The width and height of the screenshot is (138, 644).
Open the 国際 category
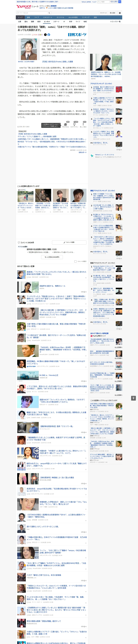(32, 21)
